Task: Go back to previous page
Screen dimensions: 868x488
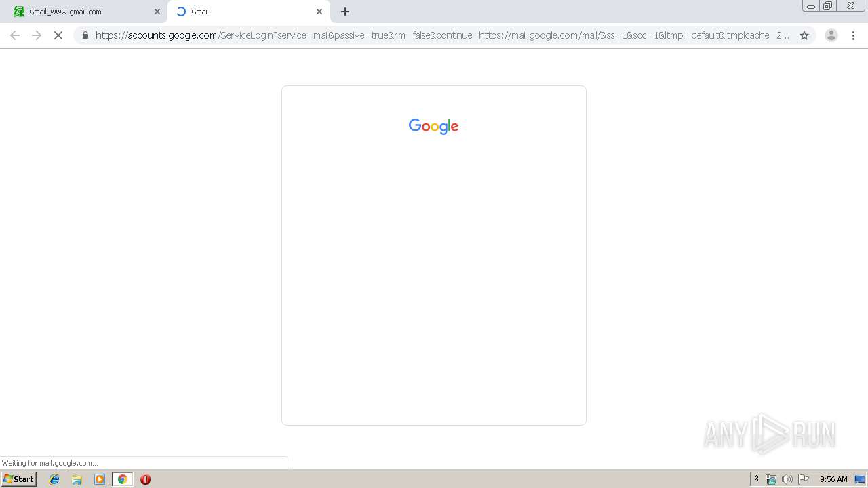Action: click(x=15, y=35)
